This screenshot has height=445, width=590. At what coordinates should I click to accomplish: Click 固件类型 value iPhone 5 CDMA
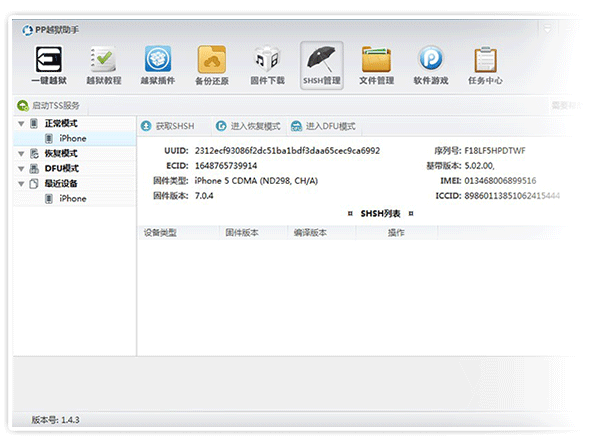(x=256, y=181)
